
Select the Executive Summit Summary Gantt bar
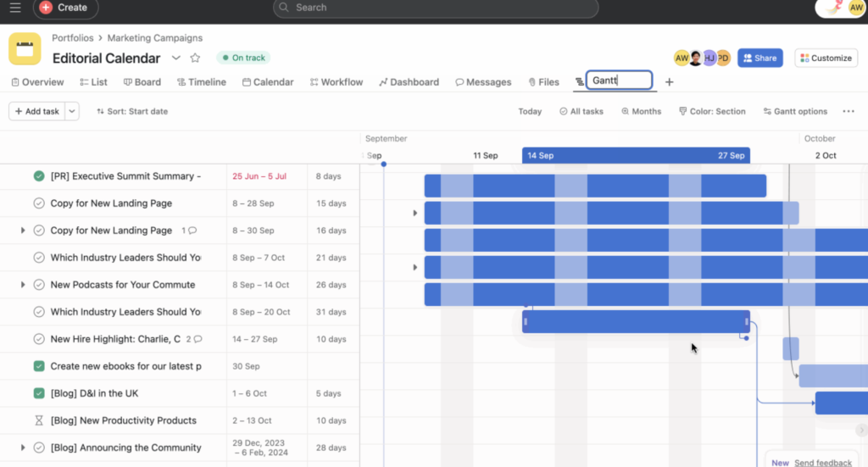point(595,186)
